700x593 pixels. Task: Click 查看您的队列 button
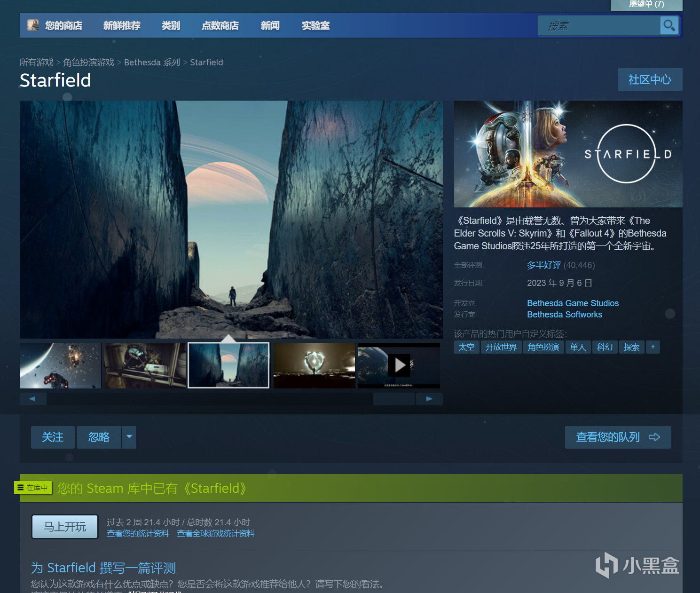point(618,437)
